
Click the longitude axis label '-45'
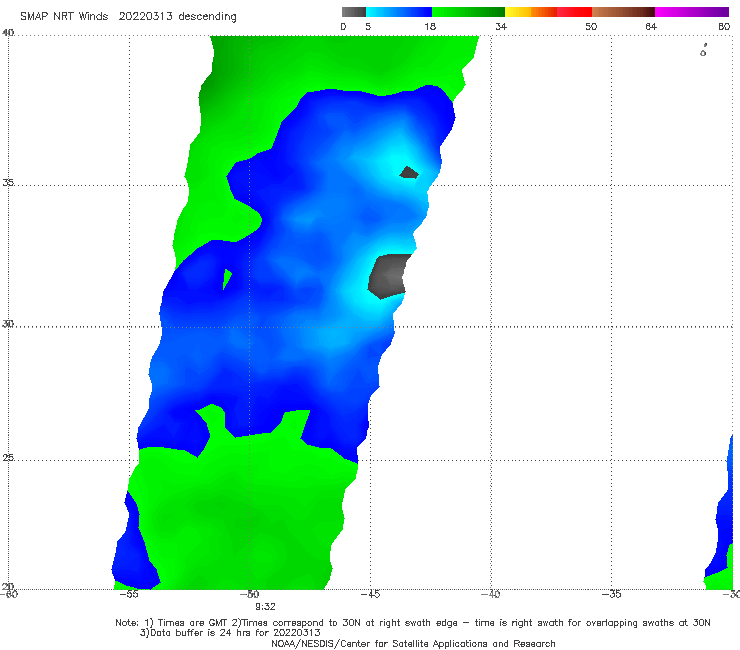tap(370, 594)
